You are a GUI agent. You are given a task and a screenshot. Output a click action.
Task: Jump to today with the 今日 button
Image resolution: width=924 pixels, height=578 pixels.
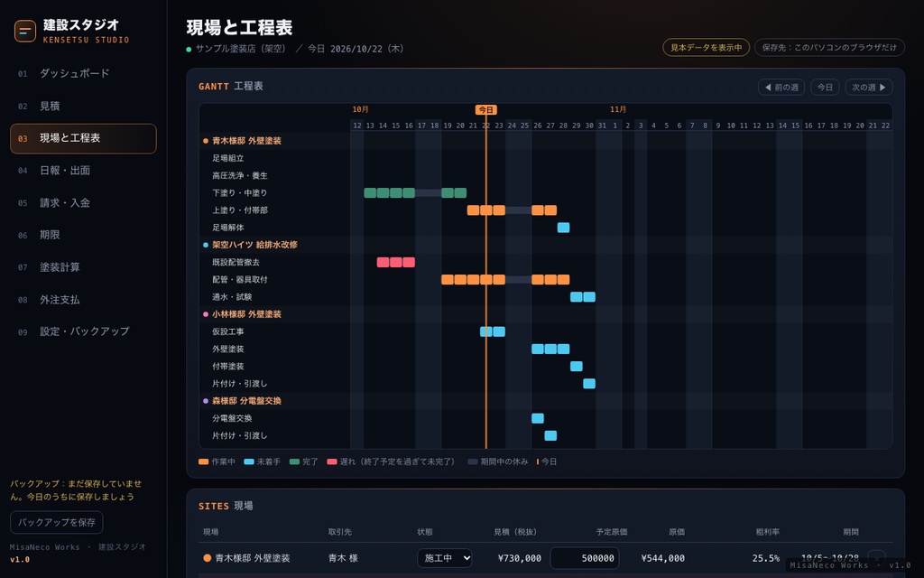(x=825, y=88)
